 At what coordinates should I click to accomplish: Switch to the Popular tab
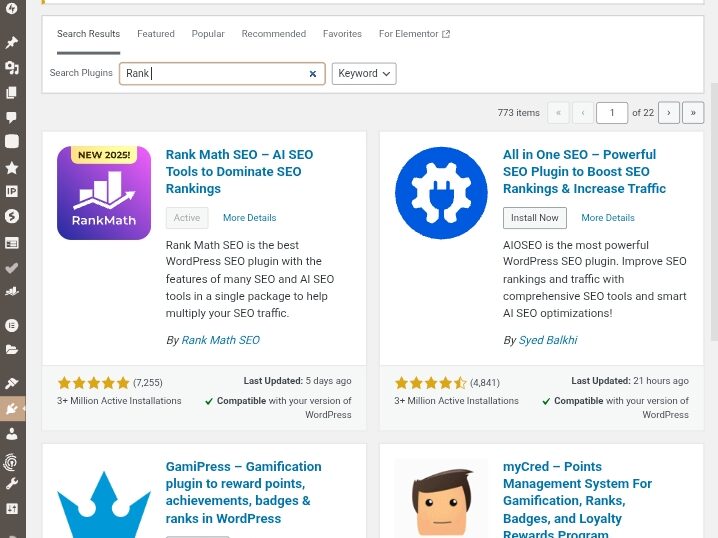click(x=208, y=34)
